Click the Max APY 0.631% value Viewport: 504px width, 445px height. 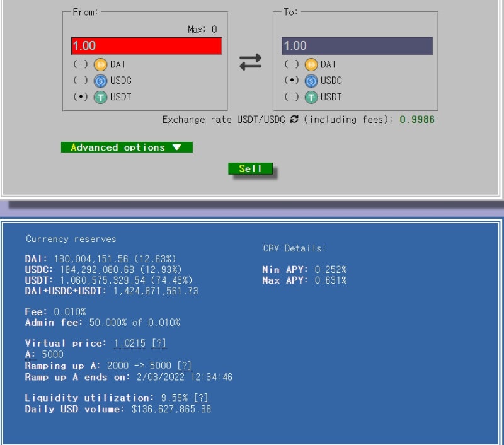coord(330,280)
